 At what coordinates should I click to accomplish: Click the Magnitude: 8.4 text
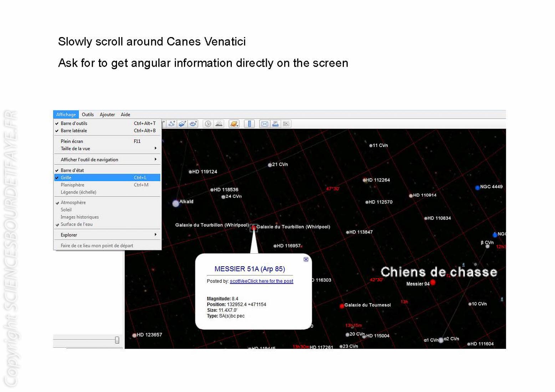[x=223, y=299]
